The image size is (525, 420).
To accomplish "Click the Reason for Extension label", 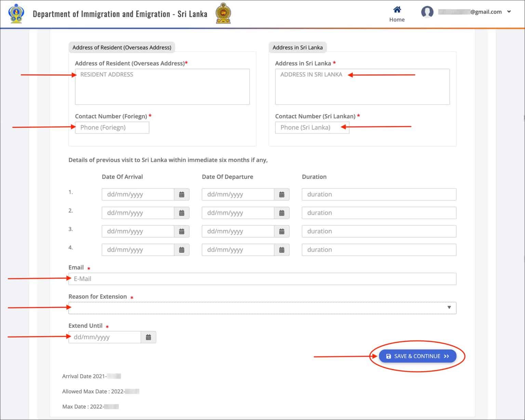I will (x=97, y=297).
